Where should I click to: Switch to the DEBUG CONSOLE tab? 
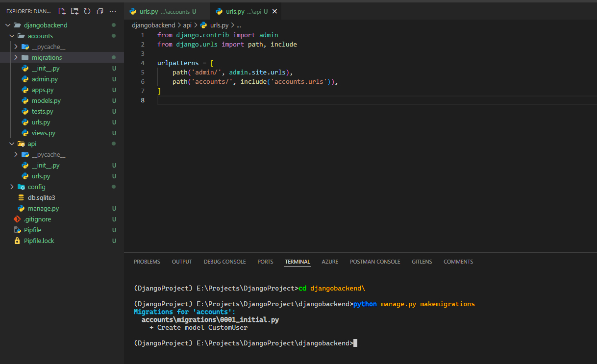click(x=224, y=262)
